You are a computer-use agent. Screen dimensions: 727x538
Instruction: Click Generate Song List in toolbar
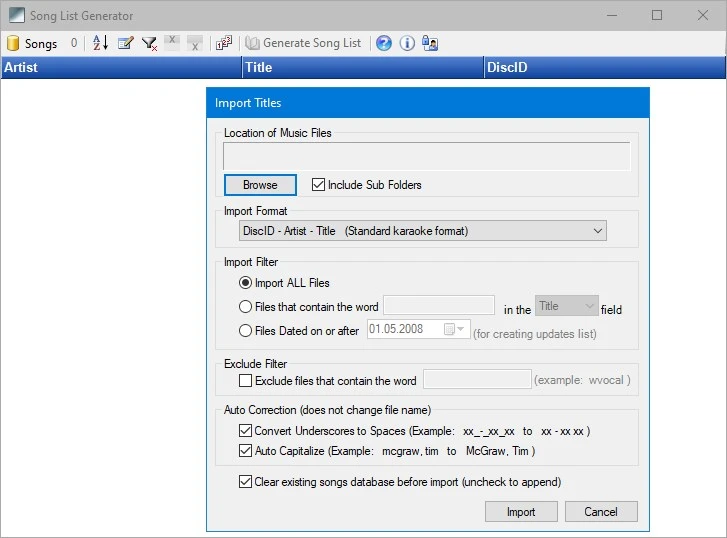[x=303, y=43]
